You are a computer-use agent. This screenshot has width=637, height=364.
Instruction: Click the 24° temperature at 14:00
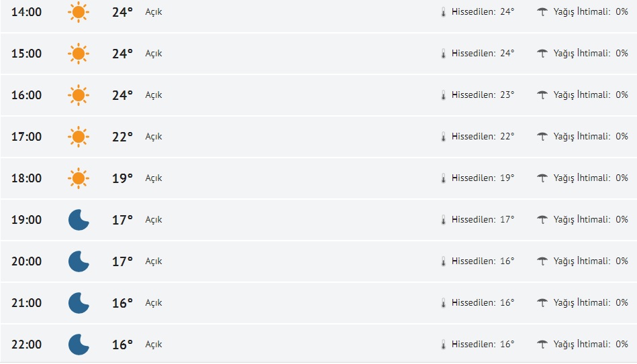click(x=122, y=12)
